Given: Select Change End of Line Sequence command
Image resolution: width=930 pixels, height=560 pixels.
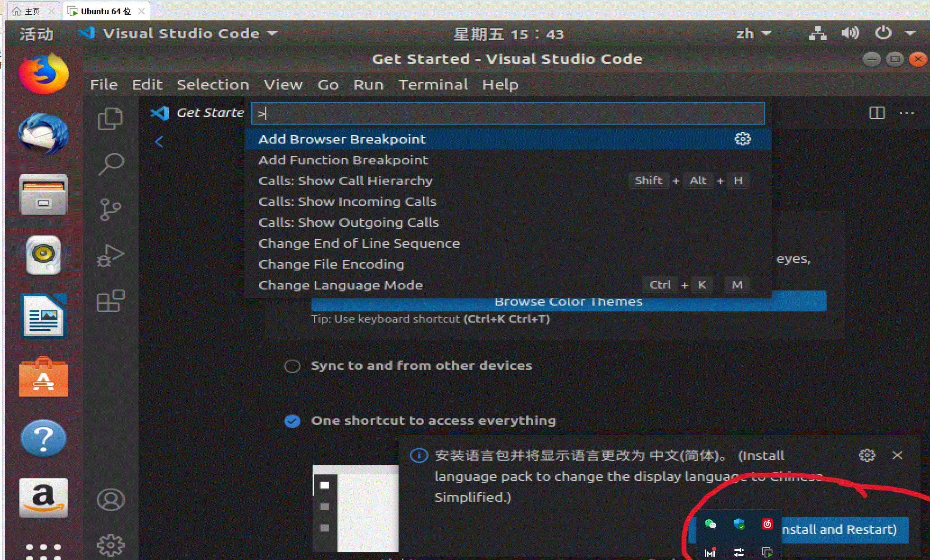Looking at the screenshot, I should pyautogui.click(x=508, y=243).
